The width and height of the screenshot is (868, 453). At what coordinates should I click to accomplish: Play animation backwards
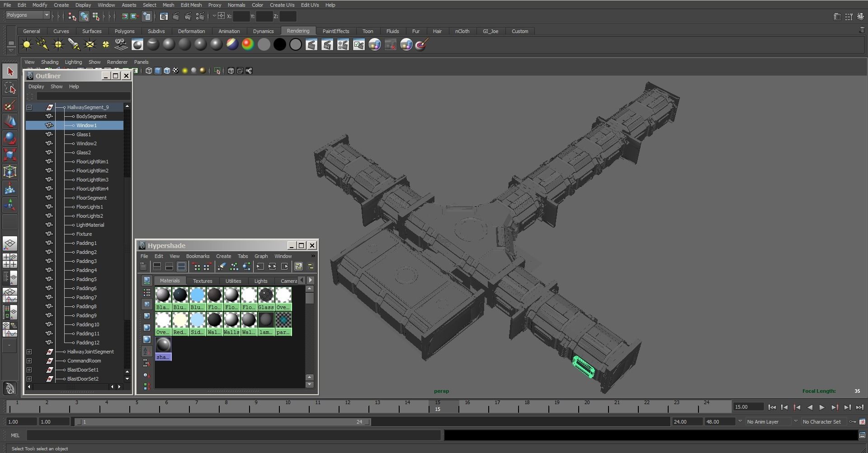(x=810, y=407)
